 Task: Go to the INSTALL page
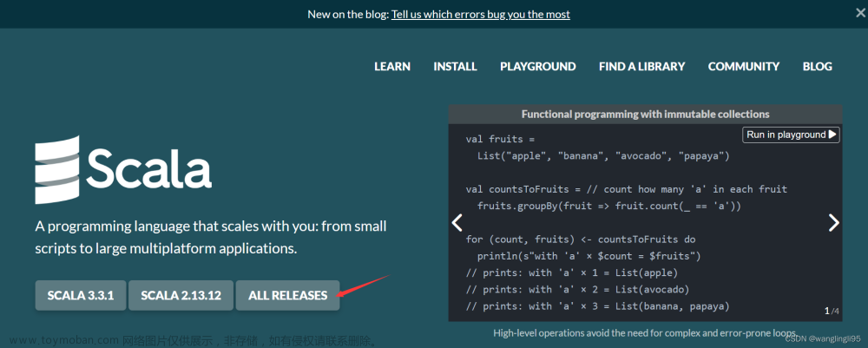(x=455, y=67)
